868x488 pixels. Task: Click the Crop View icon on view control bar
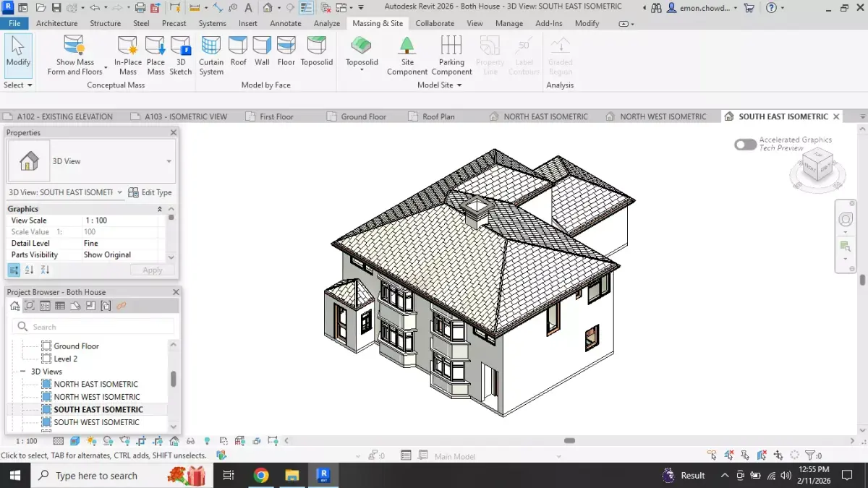tap(141, 440)
